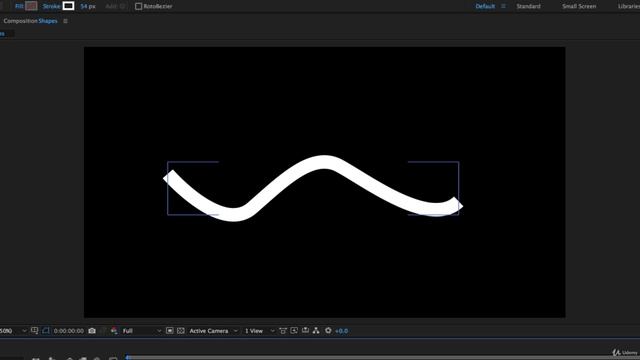
Task: Select the Composition Shapes panel tab
Action: [31, 21]
